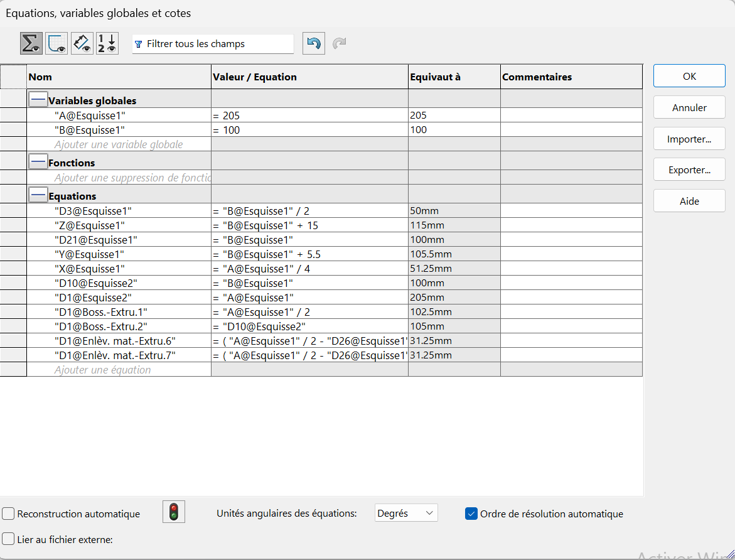
Task: Open the Degrés angular units dropdown
Action: pyautogui.click(x=405, y=513)
